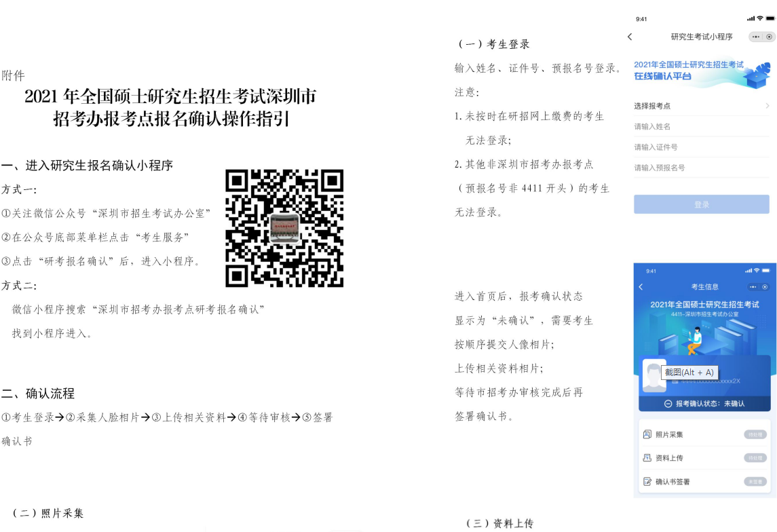Tap the back arrow on 考生信息 screen

[x=641, y=287]
